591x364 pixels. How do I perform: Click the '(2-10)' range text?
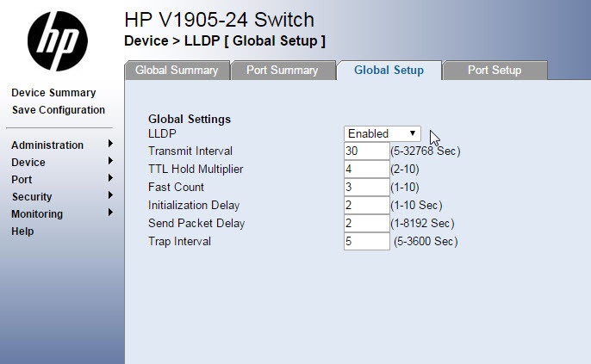coord(405,169)
